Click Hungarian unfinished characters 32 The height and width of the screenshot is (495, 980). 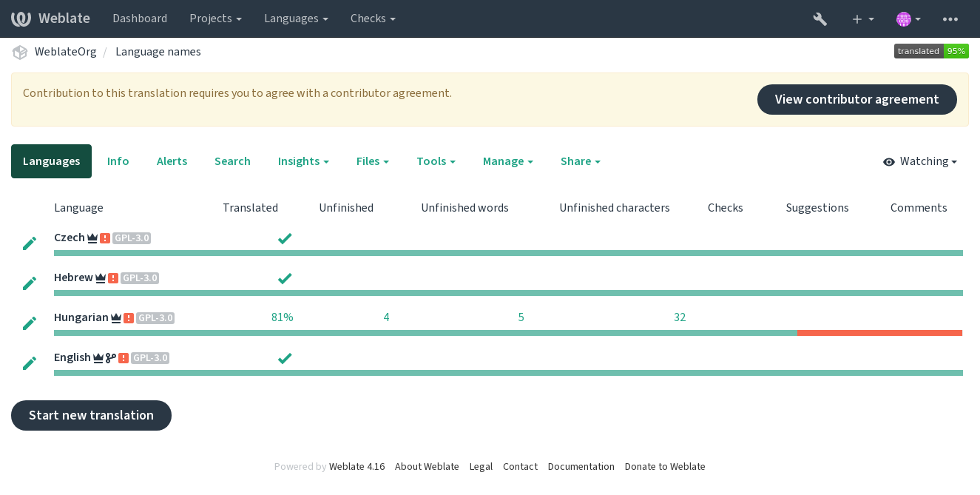click(680, 317)
